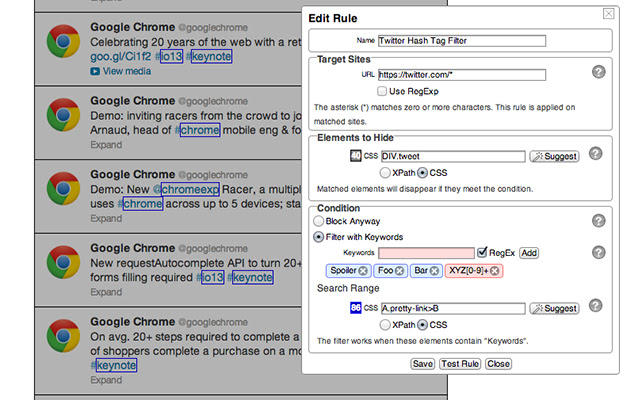
Task: Uncheck the RegEx keyword checkbox
Action: (482, 252)
